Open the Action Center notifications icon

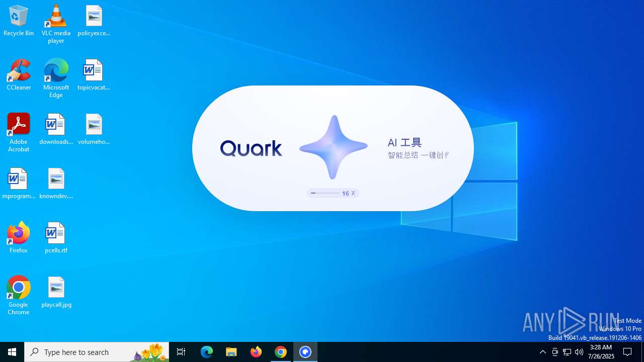click(628, 352)
